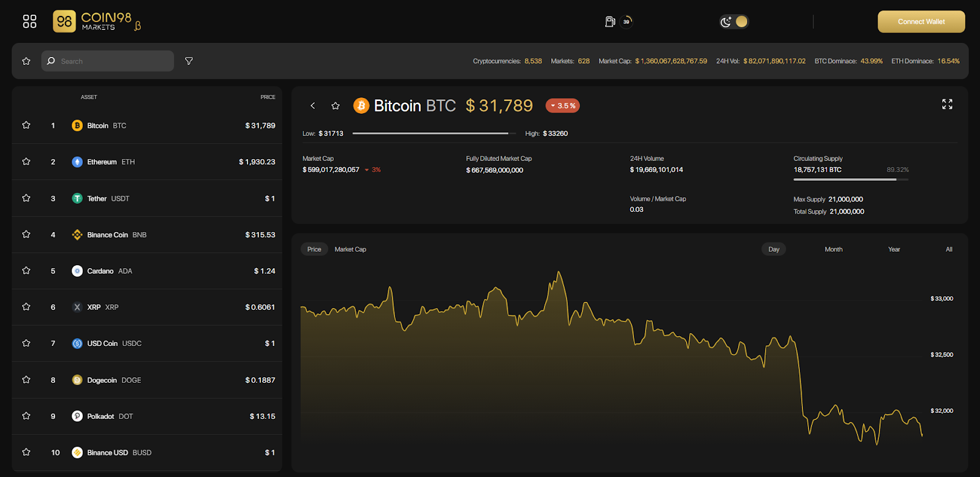The image size is (980, 477).
Task: Open the gas fee tracker icon
Action: point(610,21)
